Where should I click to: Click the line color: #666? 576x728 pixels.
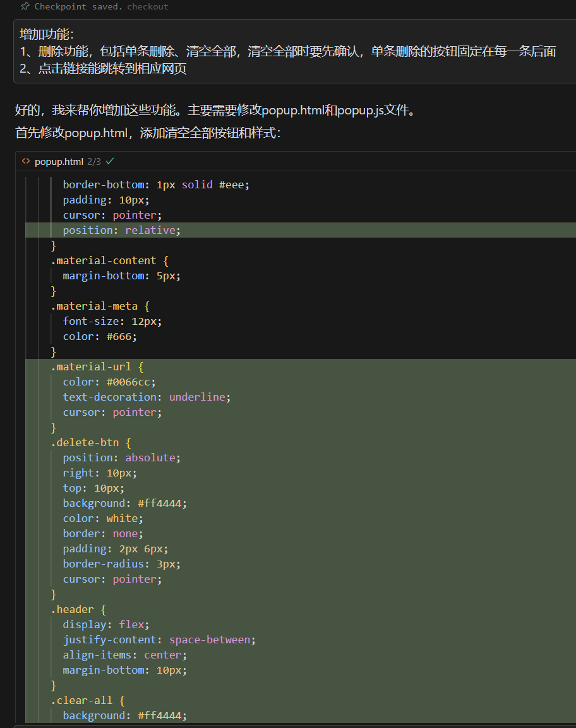pyautogui.click(x=100, y=336)
